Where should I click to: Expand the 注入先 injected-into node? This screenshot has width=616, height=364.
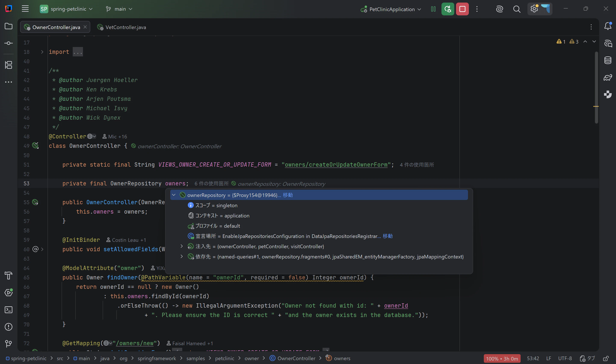pyautogui.click(x=182, y=246)
